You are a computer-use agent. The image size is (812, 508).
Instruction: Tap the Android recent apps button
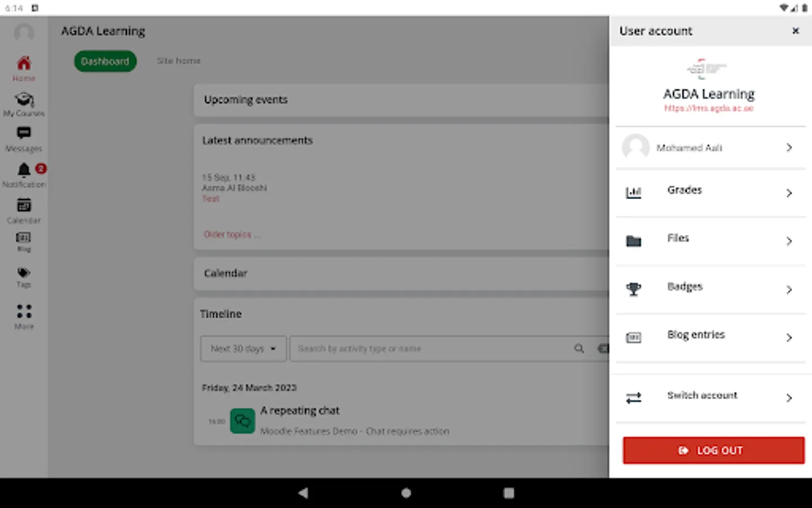[509, 493]
